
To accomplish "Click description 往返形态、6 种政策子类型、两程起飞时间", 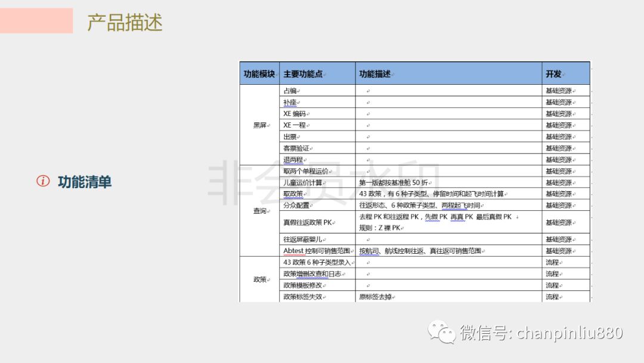I will tap(420, 205).
